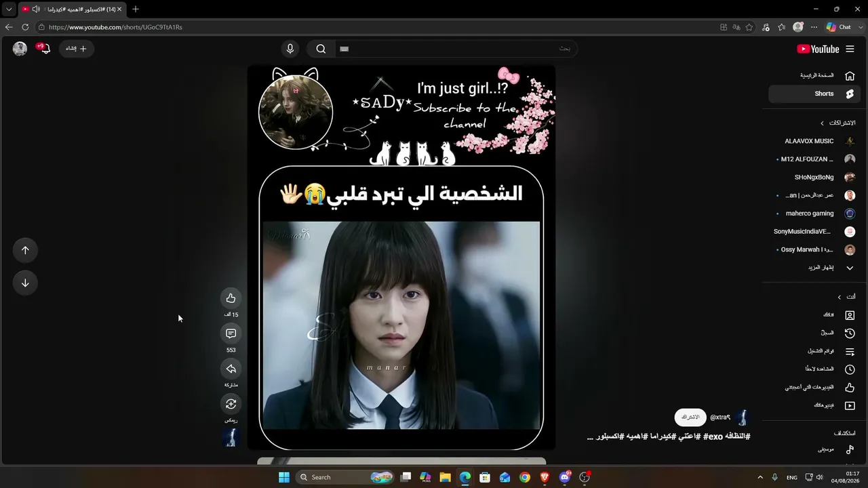Click the Edge media control icon
This screenshot has width=868, height=488.
point(766,27)
